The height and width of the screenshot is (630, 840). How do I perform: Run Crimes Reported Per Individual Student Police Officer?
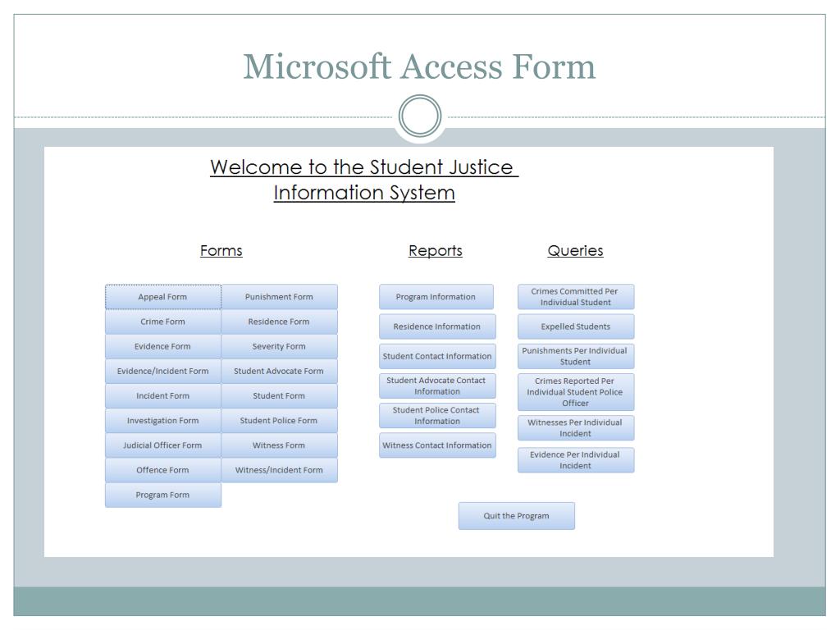coord(575,392)
